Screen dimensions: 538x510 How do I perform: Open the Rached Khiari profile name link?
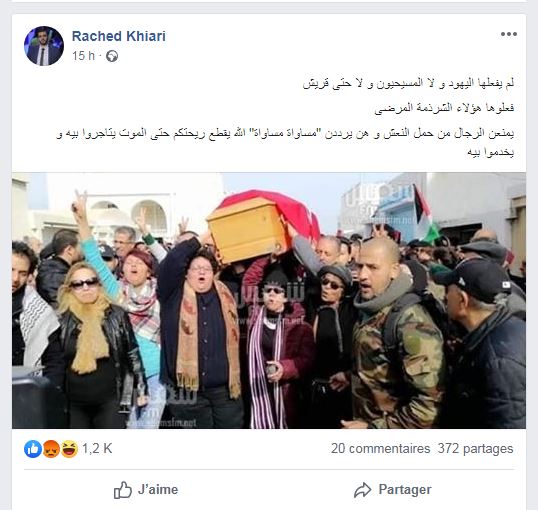(119, 36)
